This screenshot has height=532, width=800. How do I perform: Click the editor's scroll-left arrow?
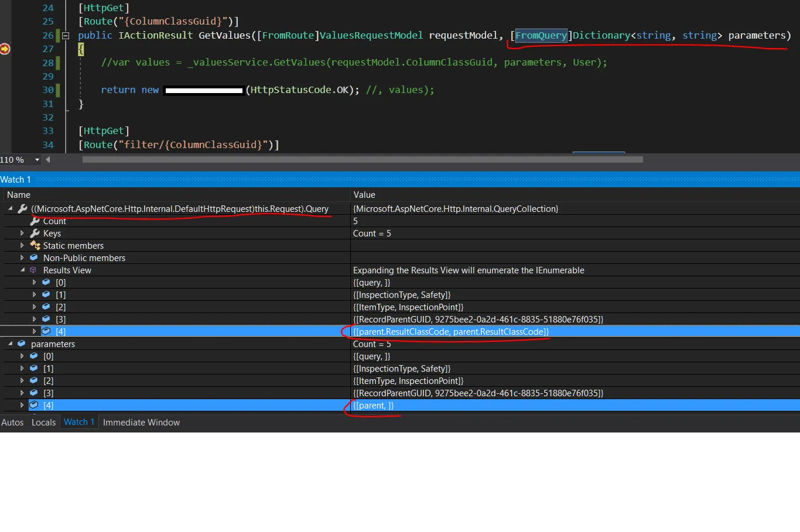coord(48,160)
